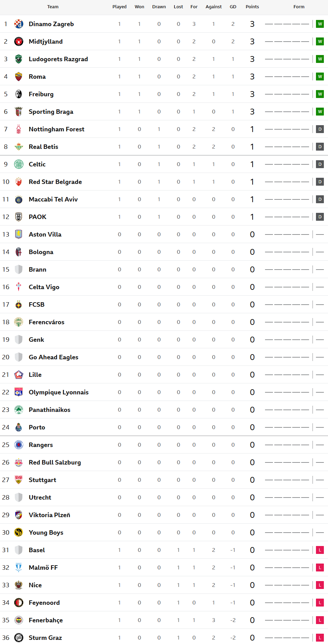This screenshot has width=328, height=644.
Task: Click Nottingham Forest's D form badge
Action: click(x=320, y=129)
